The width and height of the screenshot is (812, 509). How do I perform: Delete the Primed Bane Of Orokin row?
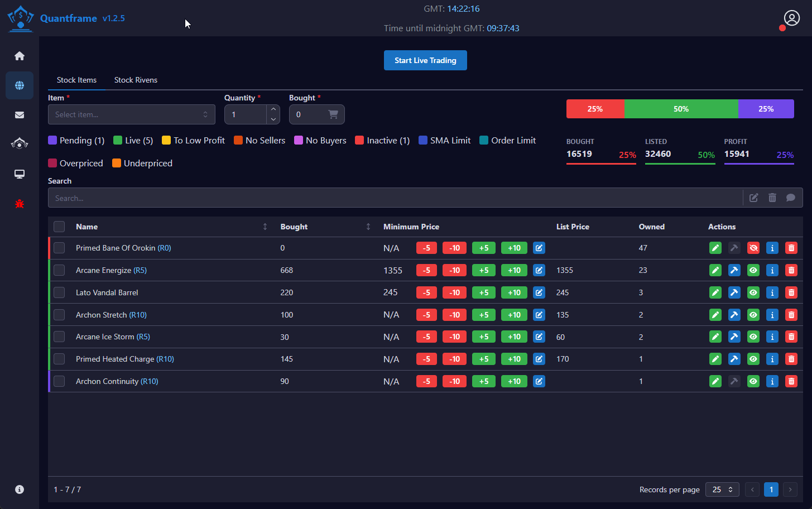click(x=791, y=248)
